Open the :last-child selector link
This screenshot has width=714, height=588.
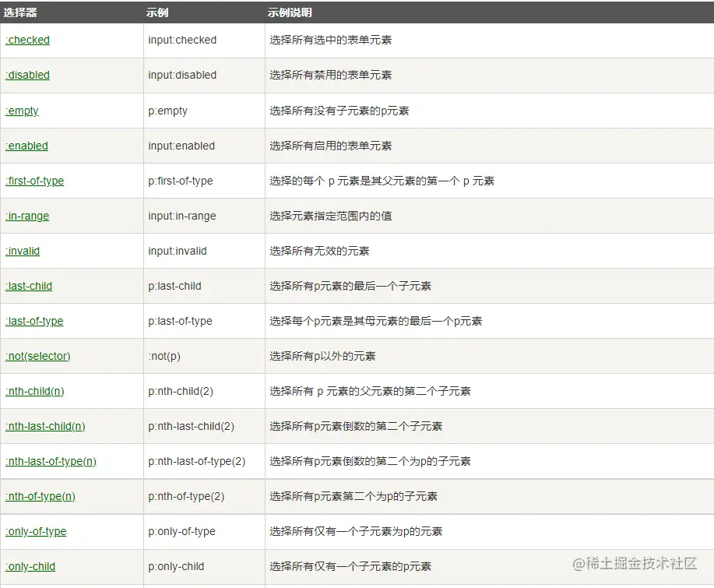[x=29, y=286]
